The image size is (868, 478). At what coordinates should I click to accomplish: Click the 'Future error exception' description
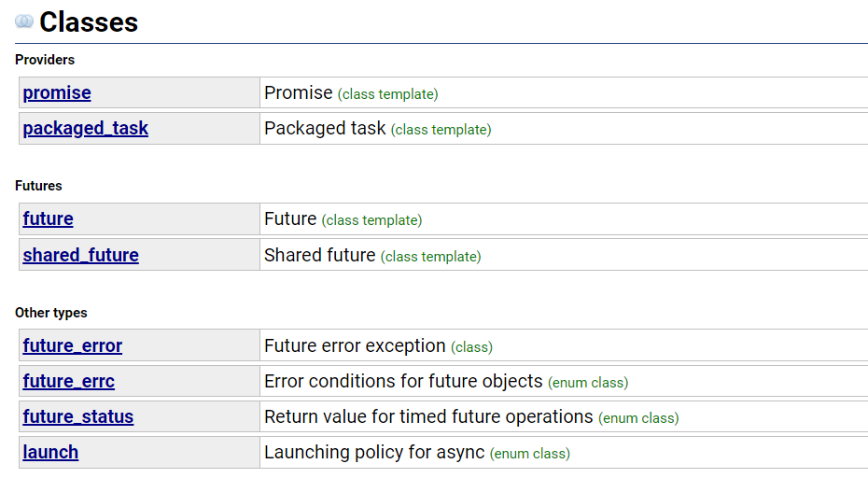tap(355, 346)
